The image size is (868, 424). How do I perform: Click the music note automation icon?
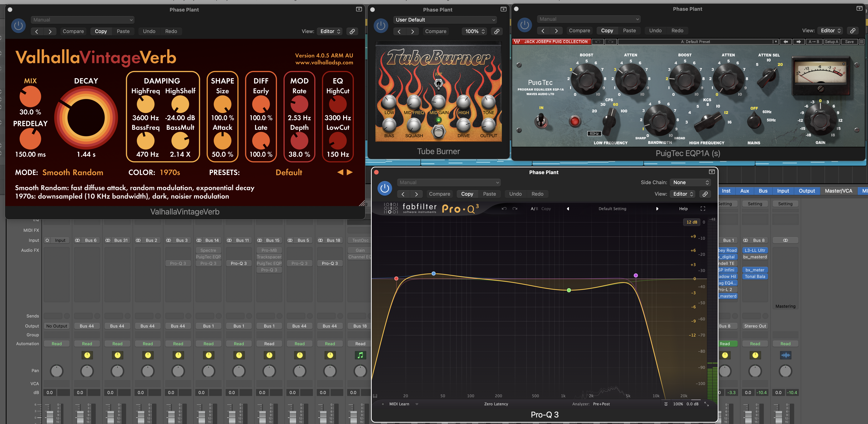point(360,355)
